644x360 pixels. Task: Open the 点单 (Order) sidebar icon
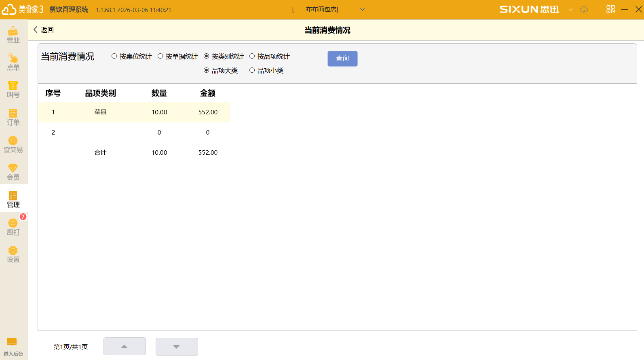click(13, 62)
